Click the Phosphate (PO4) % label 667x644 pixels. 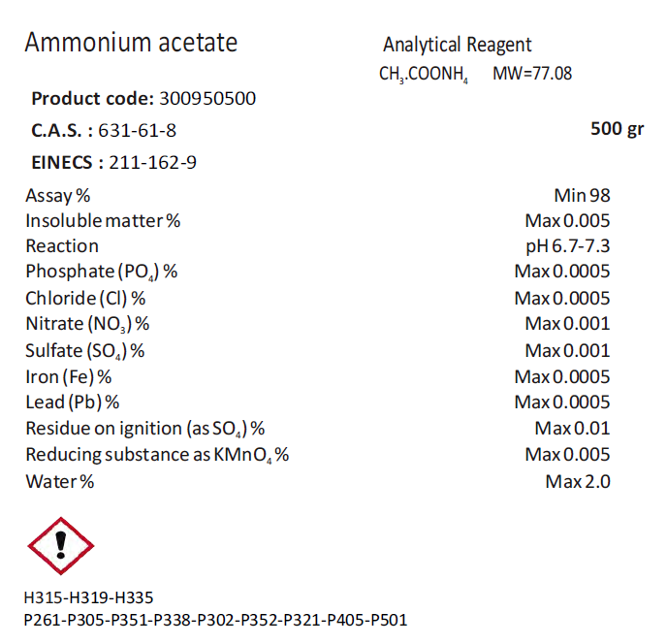tap(102, 272)
